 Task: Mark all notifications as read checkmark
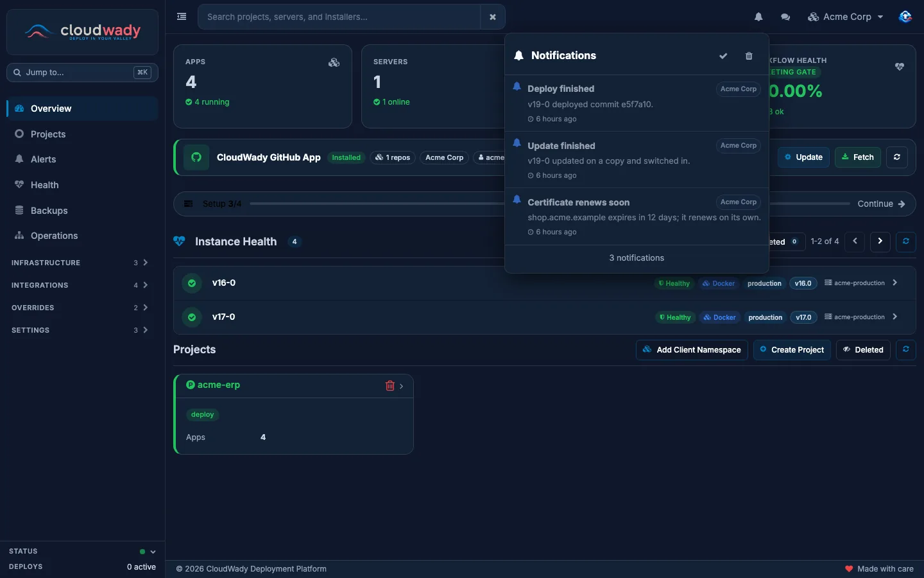[x=723, y=56]
